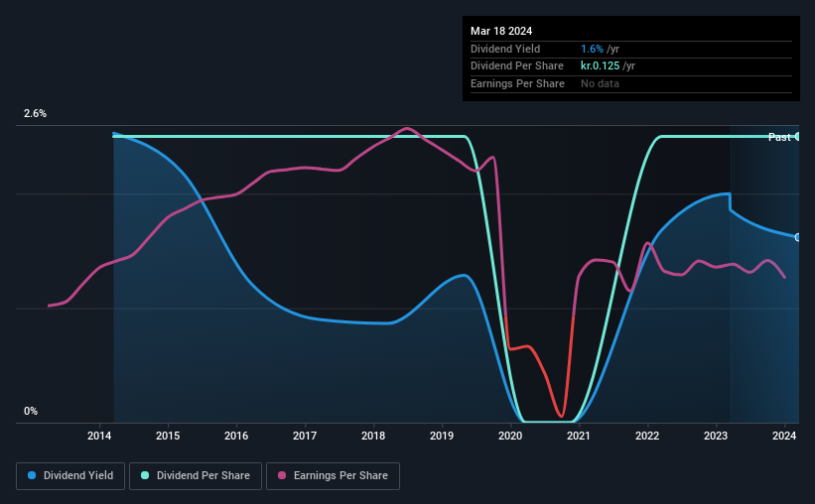Click the tooltip Dividend Per Share row label
The width and height of the screenshot is (815, 504).
click(x=516, y=66)
